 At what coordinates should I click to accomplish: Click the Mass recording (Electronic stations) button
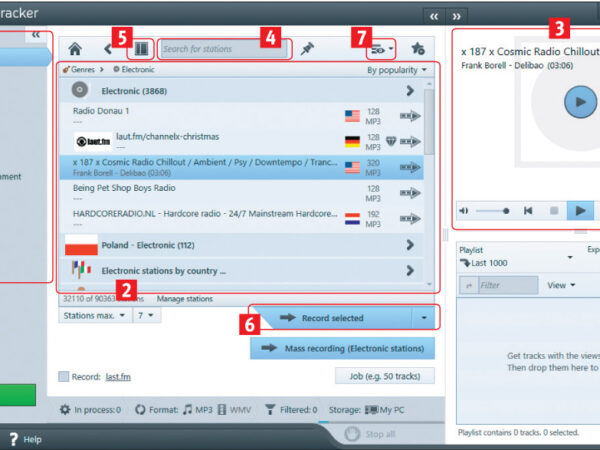coord(342,348)
